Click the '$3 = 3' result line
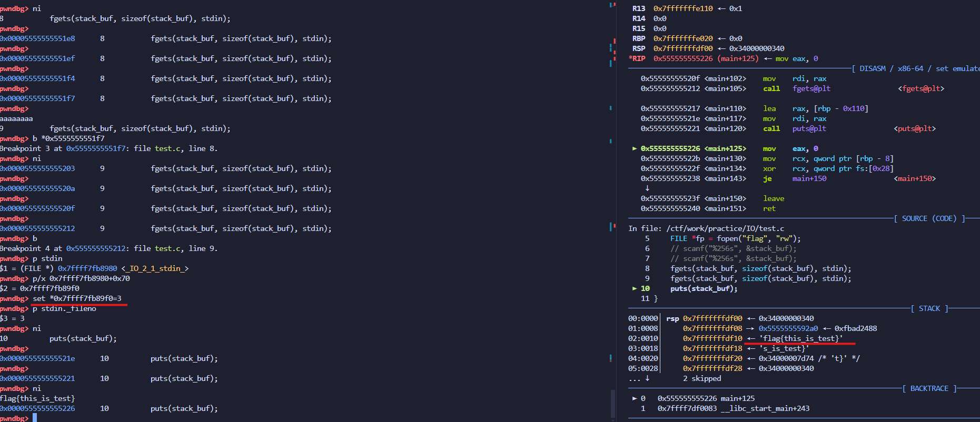Screen dimensions: 980x422 tap(12, 318)
